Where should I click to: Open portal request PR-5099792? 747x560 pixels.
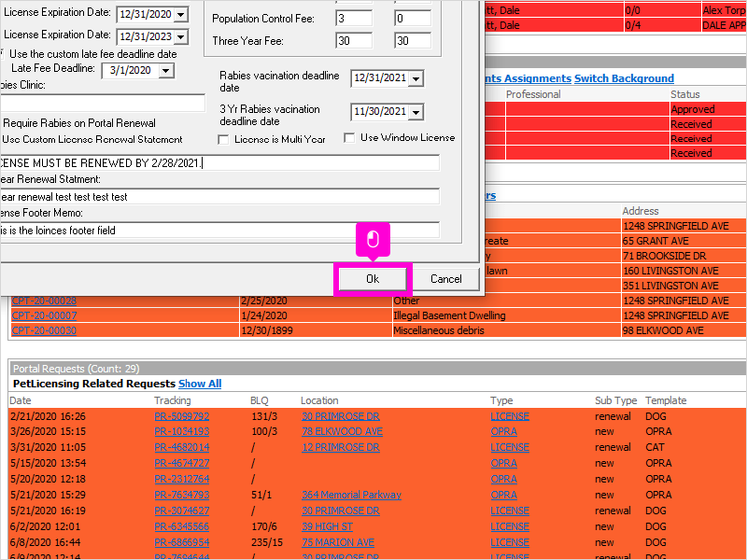tap(181, 416)
